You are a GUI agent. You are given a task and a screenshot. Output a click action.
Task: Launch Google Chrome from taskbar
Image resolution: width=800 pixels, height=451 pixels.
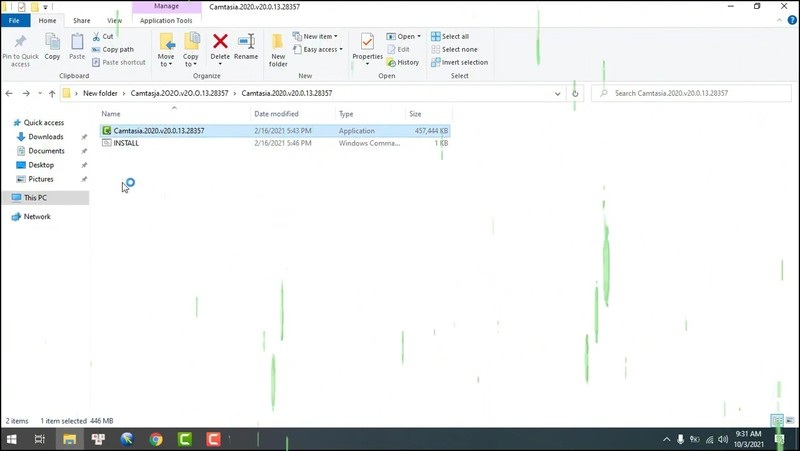(x=156, y=439)
